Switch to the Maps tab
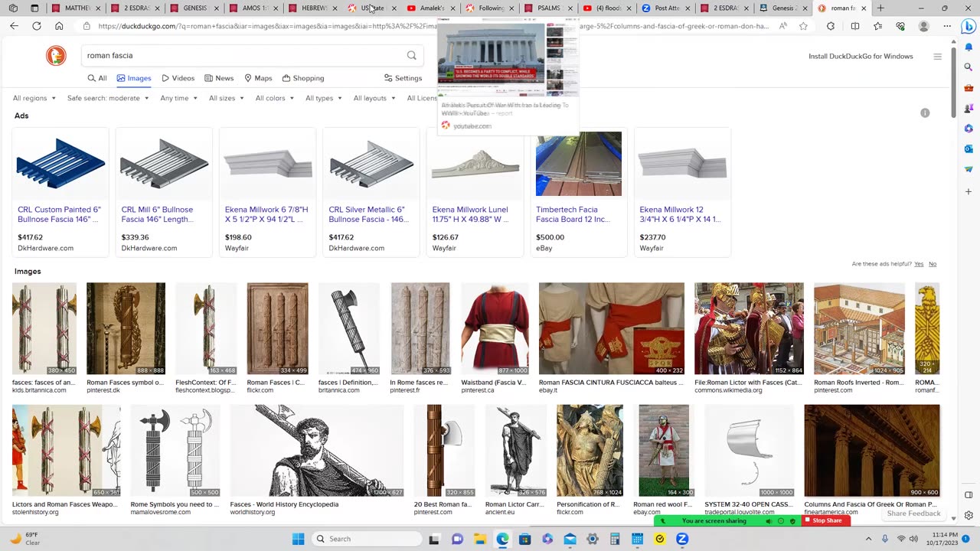Screen dimensions: 980x551 (x=258, y=78)
